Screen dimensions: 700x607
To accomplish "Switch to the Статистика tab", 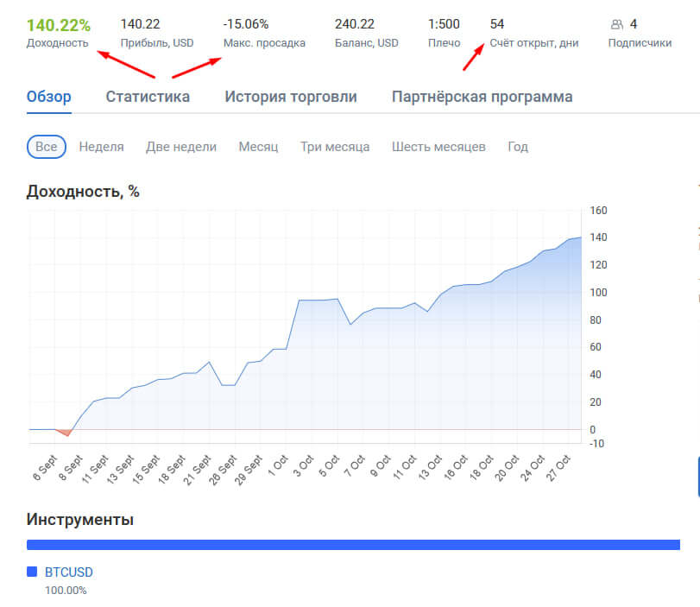I will point(148,97).
